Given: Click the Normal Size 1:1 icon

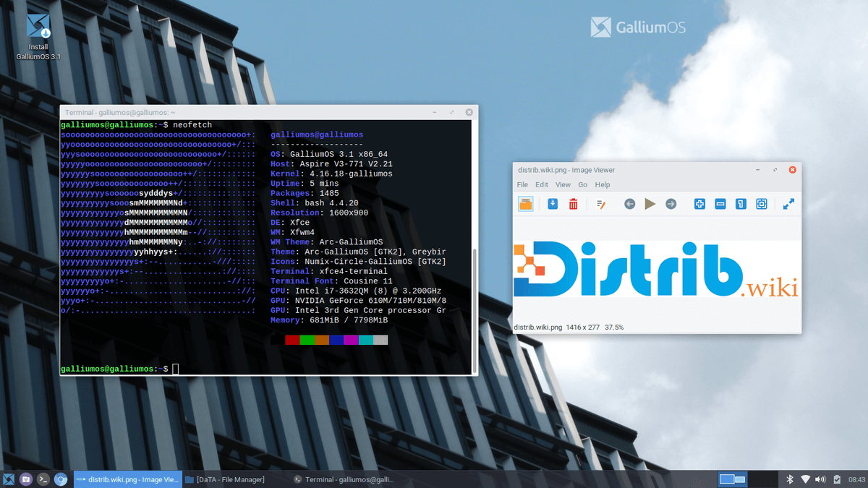Looking at the screenshot, I should click(x=741, y=204).
